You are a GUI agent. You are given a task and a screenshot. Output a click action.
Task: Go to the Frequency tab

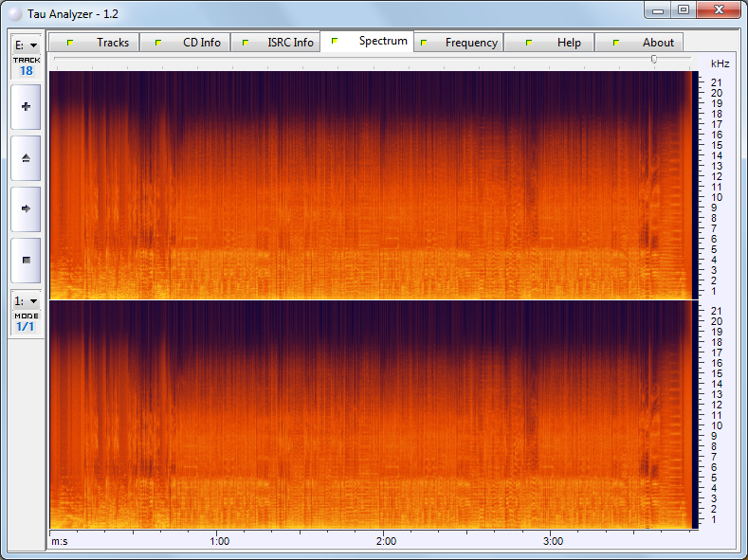pyautogui.click(x=458, y=43)
